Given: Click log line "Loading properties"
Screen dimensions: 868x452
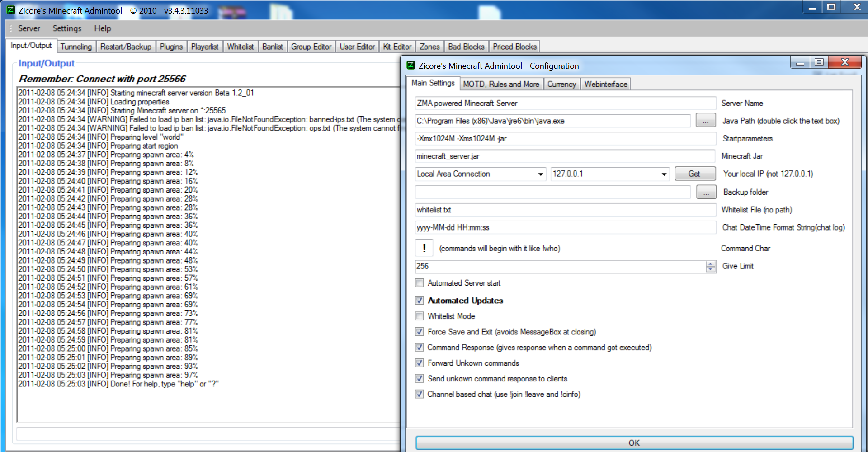Looking at the screenshot, I should [x=94, y=102].
